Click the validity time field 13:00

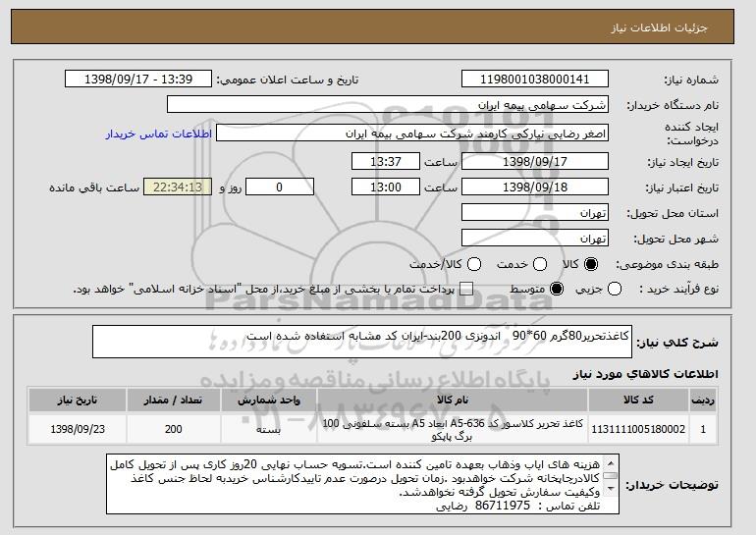386,187
